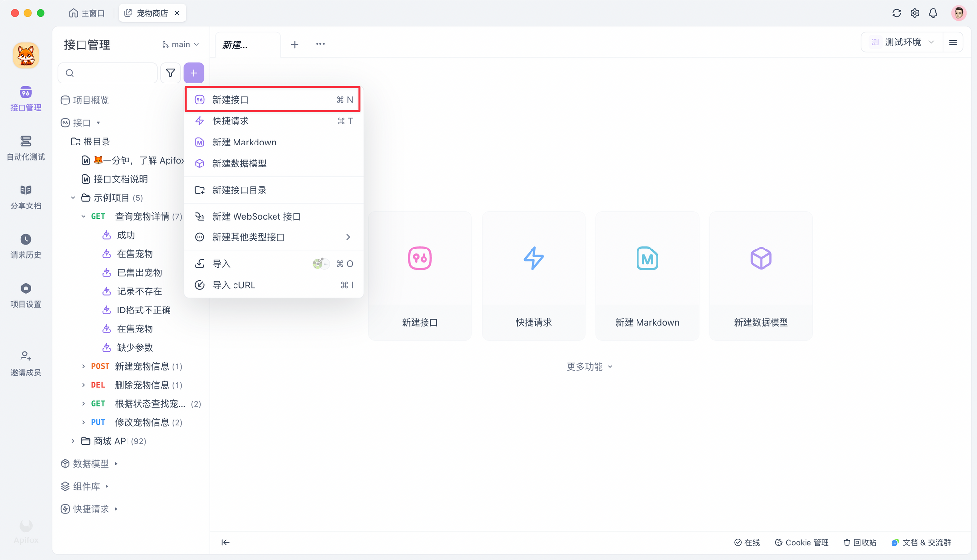Select the 成功 example row

click(119, 235)
